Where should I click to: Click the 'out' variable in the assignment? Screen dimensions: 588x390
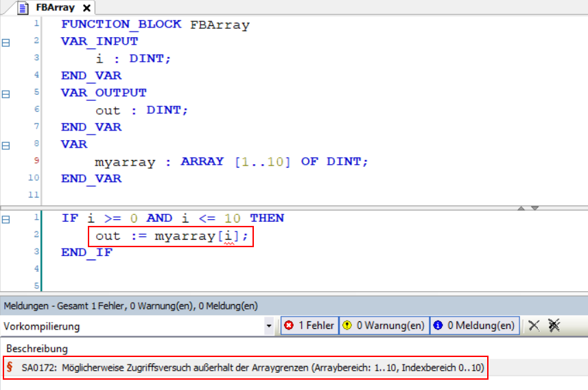point(108,236)
